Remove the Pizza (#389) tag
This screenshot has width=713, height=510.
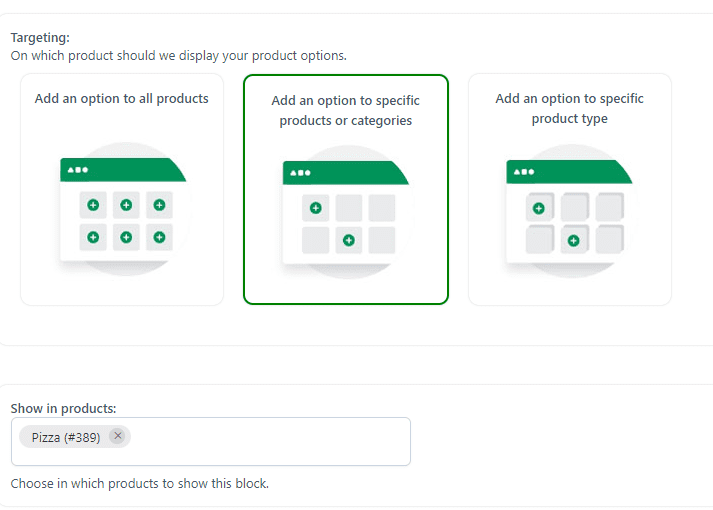118,436
